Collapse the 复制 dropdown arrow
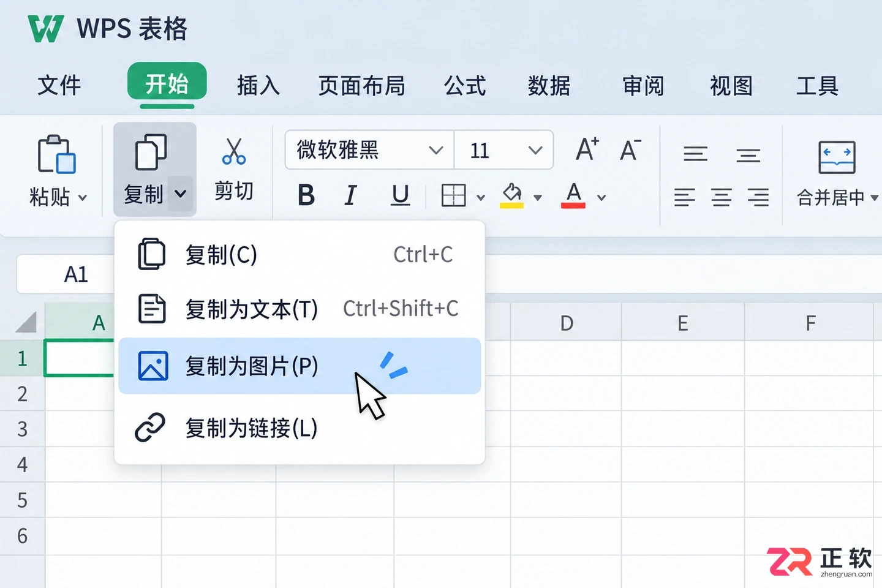Screen dimensions: 882x588 [180, 194]
